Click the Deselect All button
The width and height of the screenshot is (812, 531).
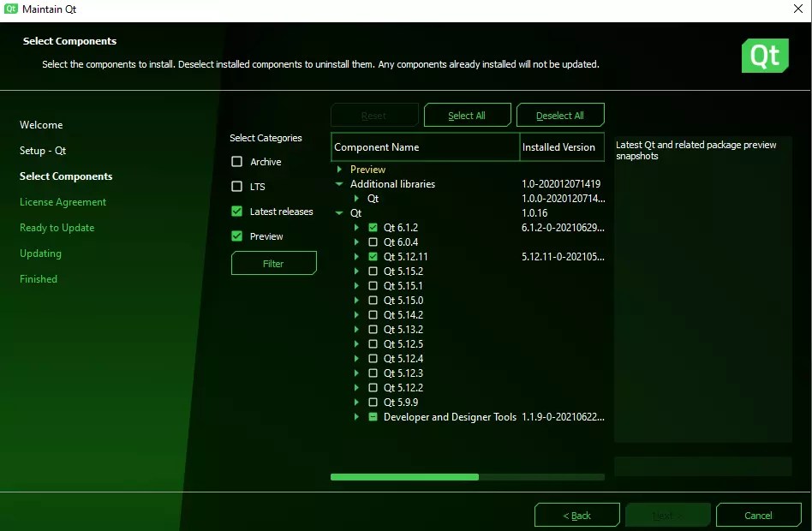pos(560,114)
